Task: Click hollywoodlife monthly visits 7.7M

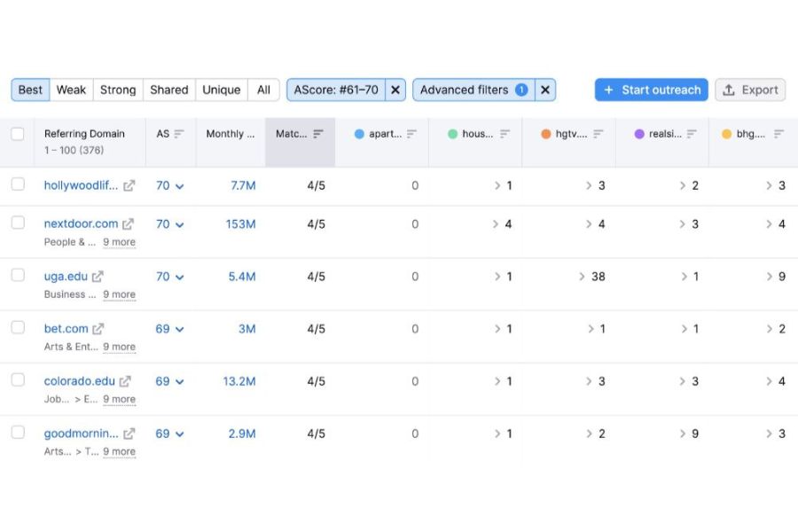Action: click(x=243, y=186)
